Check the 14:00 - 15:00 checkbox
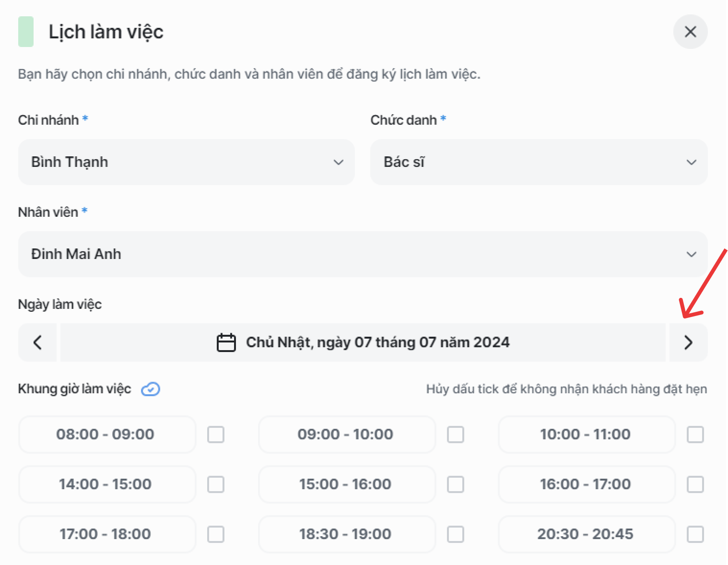This screenshot has width=728, height=565. pyautogui.click(x=216, y=484)
